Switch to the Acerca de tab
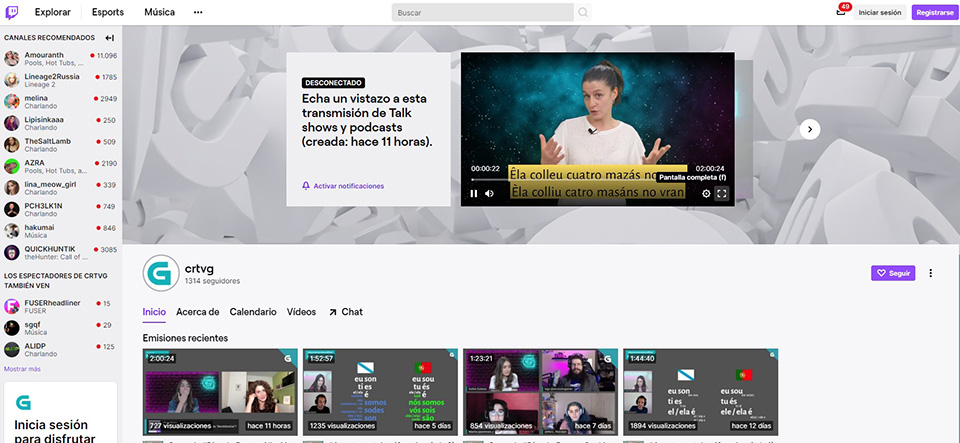Viewport: 960px width, 443px height. coord(198,312)
